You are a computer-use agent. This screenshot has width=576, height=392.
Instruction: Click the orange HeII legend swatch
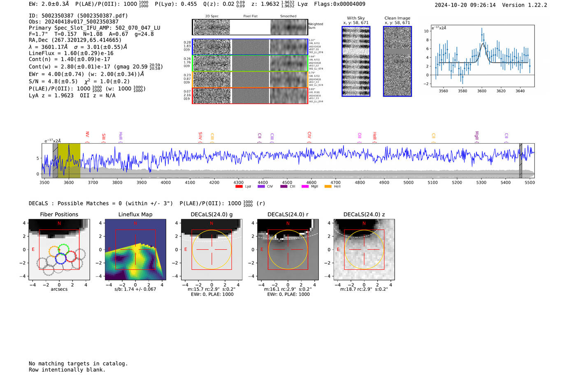click(328, 186)
